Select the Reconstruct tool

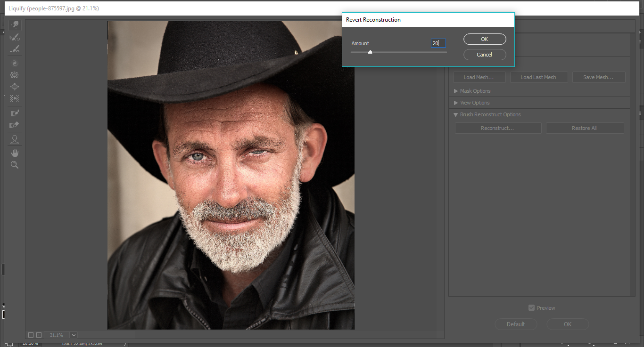point(15,37)
